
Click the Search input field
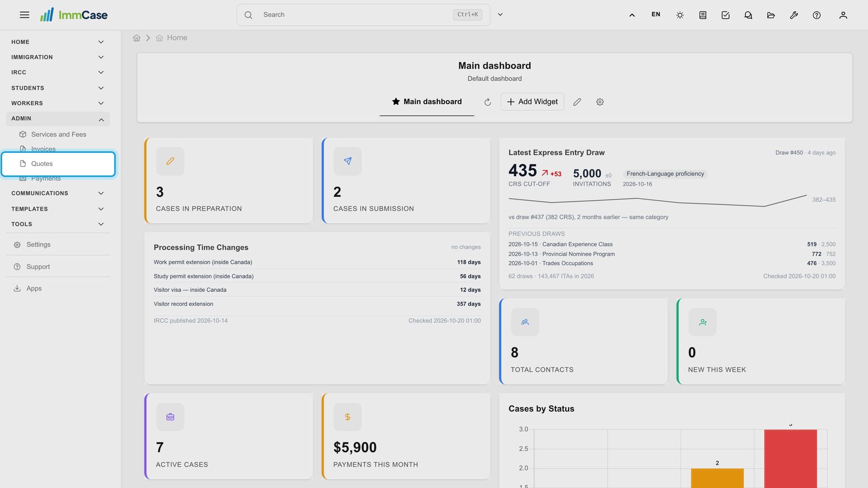tap(363, 15)
